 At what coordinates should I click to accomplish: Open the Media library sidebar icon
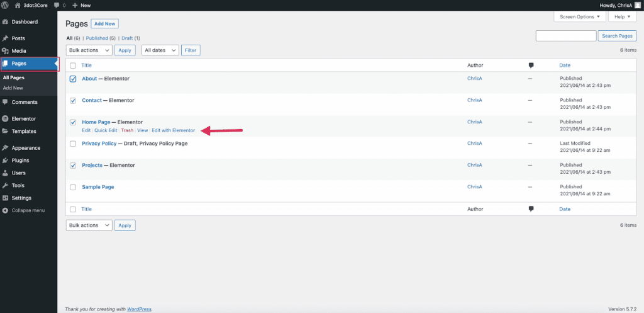6,51
